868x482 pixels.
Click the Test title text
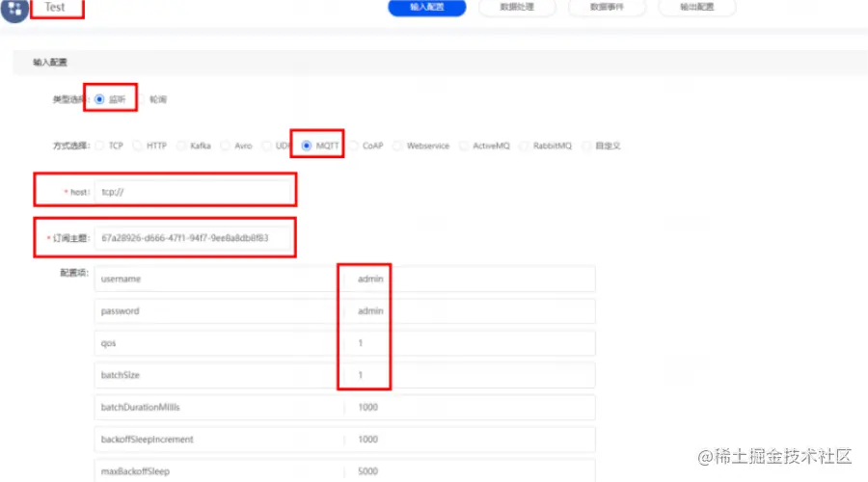(55, 7)
